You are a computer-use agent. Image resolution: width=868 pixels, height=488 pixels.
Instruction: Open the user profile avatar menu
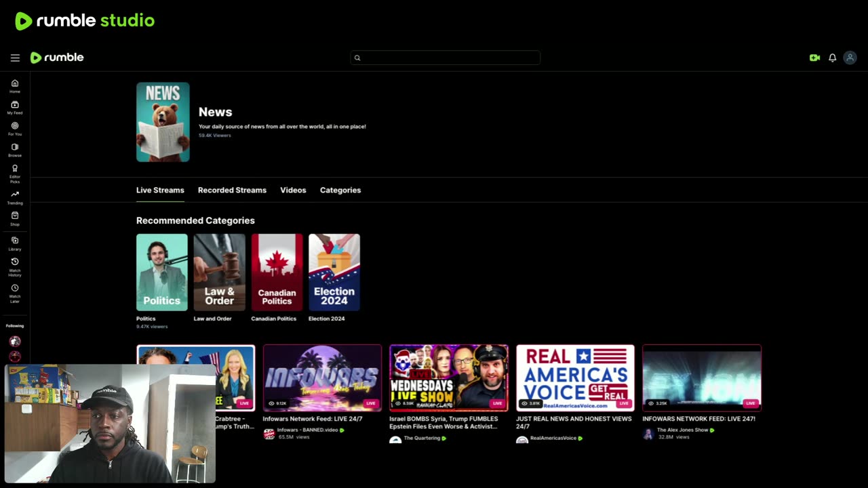850,58
